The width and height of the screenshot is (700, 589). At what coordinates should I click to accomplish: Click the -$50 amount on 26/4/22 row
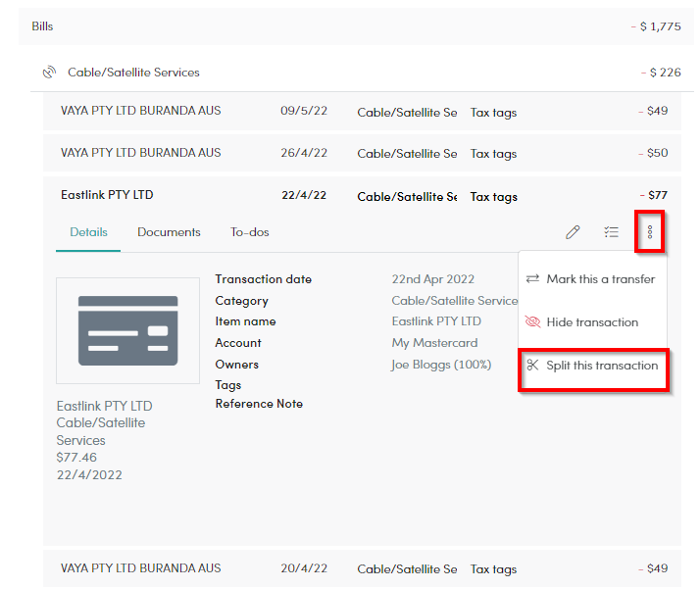653,153
